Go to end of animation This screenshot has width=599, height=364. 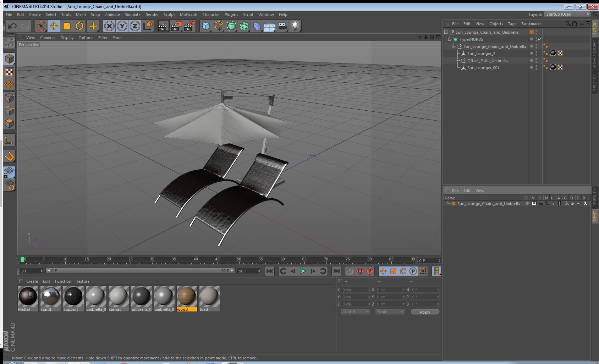click(x=336, y=271)
